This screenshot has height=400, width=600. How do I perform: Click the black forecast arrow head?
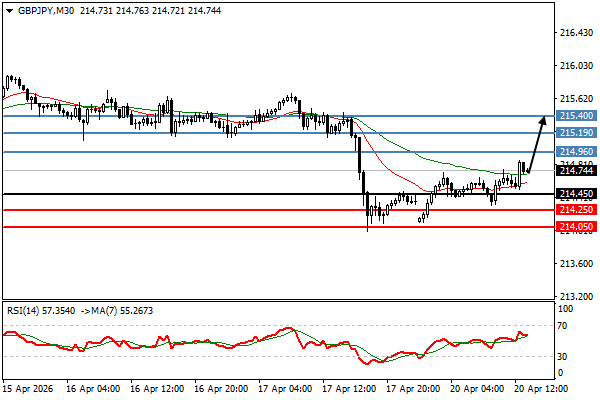(x=543, y=120)
